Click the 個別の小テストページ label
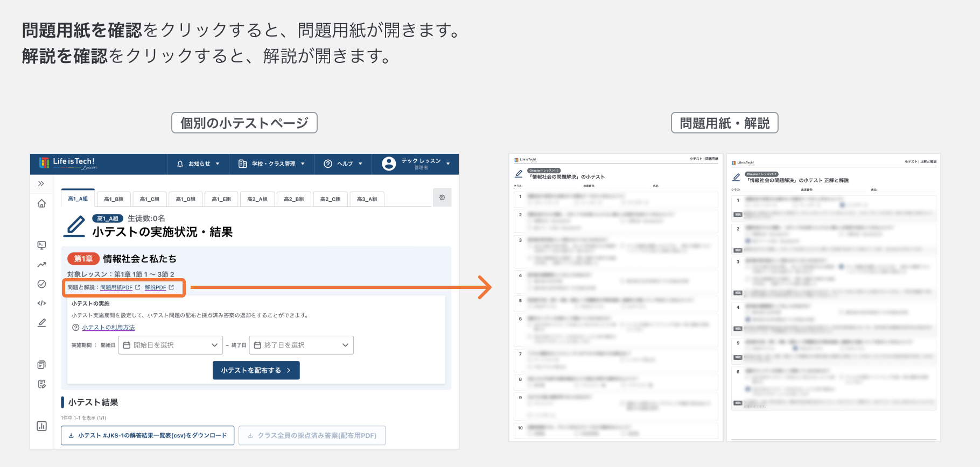 (x=244, y=123)
